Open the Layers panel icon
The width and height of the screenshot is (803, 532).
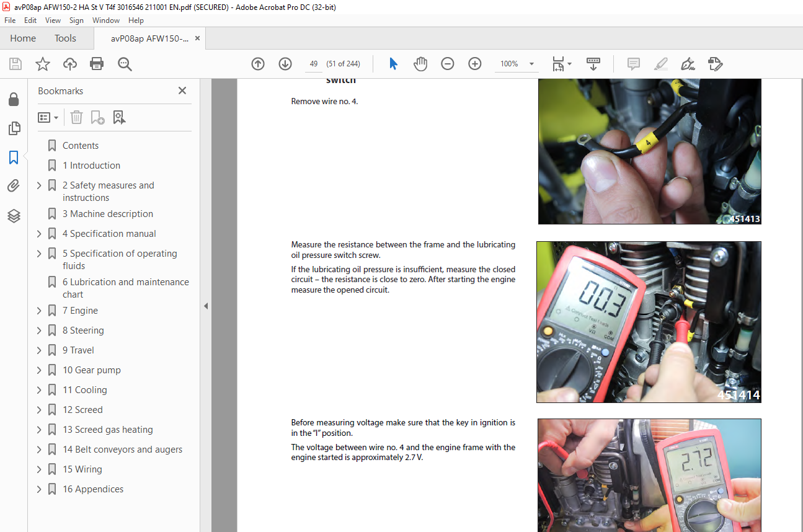click(14, 216)
